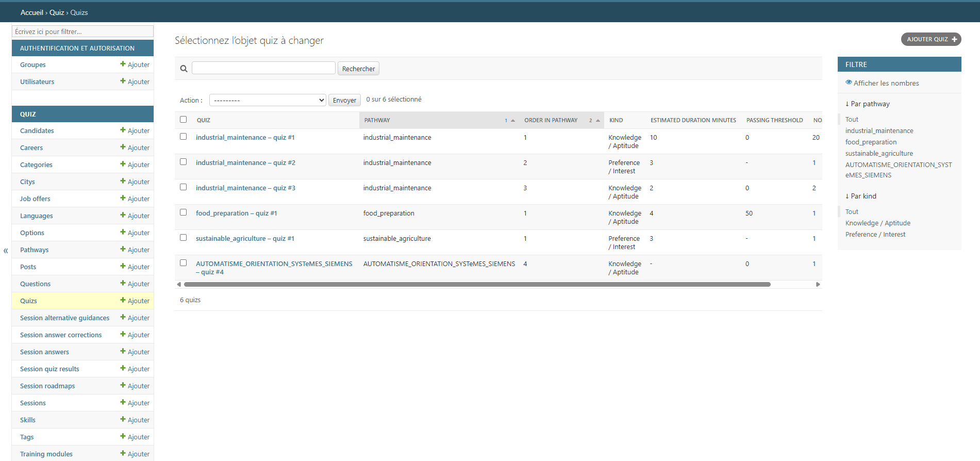The height and width of the screenshot is (461, 980).
Task: Click plus icon to add Quizs
Action: pos(123,300)
